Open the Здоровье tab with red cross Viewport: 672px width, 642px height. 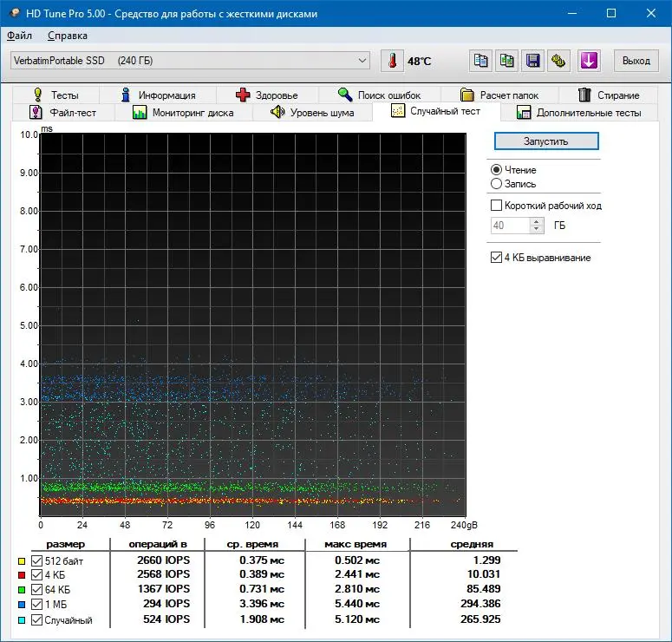(x=266, y=95)
